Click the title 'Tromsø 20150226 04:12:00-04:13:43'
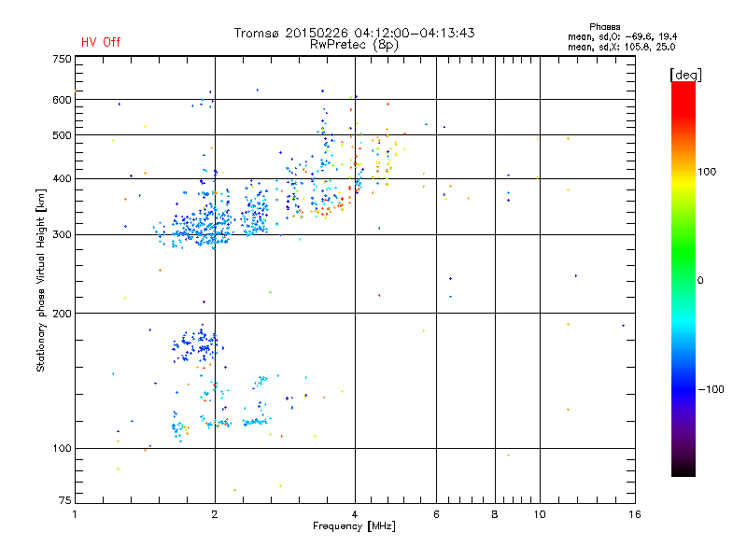 354,33
